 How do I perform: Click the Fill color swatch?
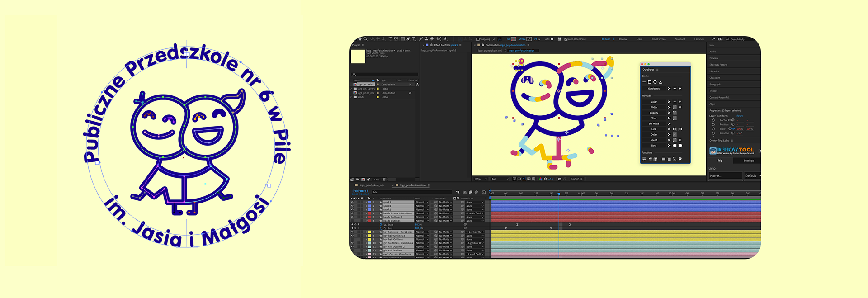pos(514,39)
